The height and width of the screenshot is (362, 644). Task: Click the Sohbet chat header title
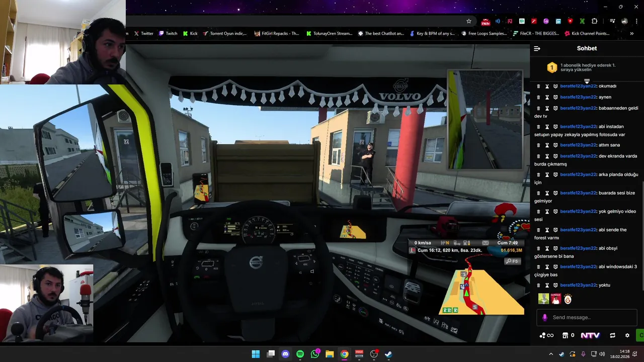click(587, 48)
